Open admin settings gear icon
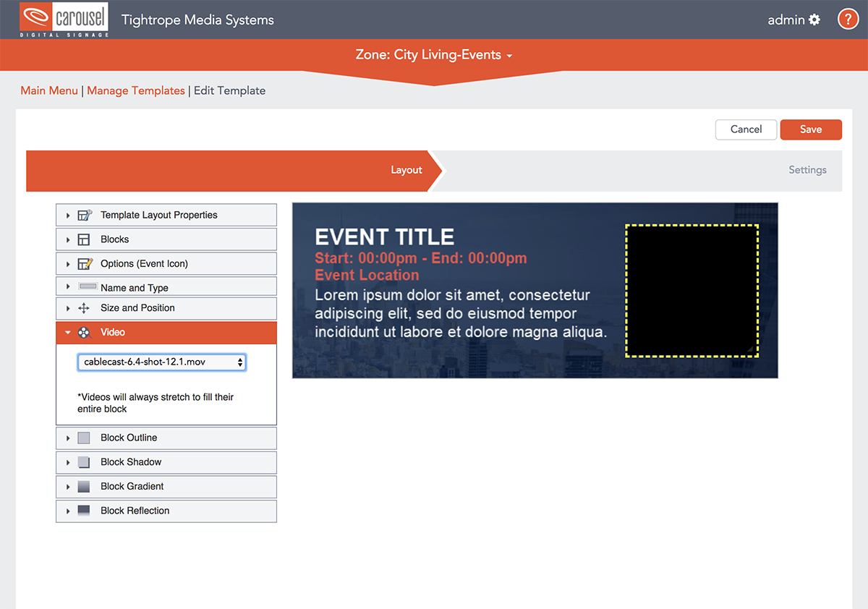 pos(814,20)
